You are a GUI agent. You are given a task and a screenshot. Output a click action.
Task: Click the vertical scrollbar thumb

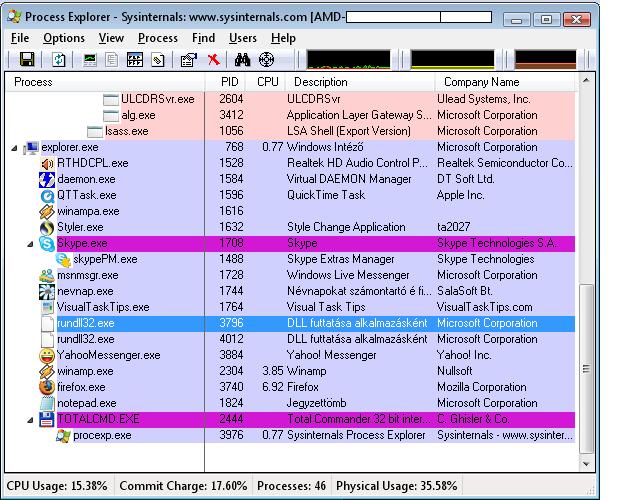586,369
